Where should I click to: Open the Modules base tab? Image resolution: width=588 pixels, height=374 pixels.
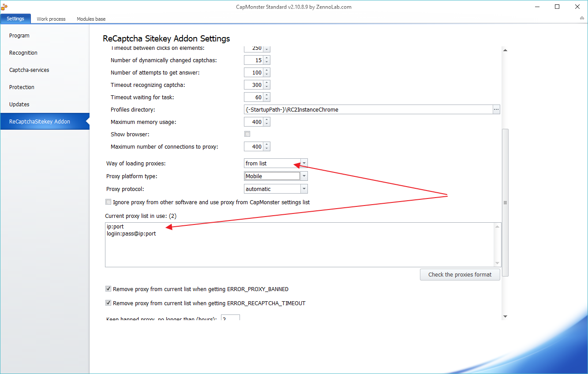point(91,19)
